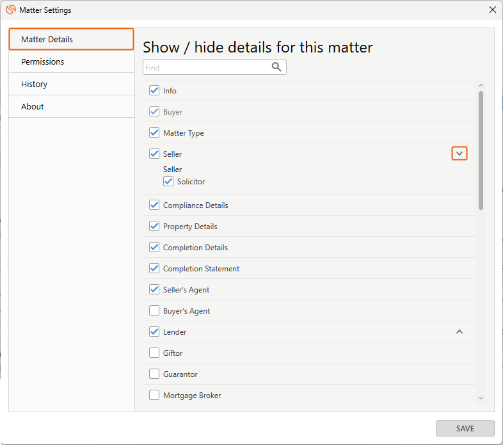
Task: Enable the Buyer's Agent checkbox
Action: (x=154, y=311)
